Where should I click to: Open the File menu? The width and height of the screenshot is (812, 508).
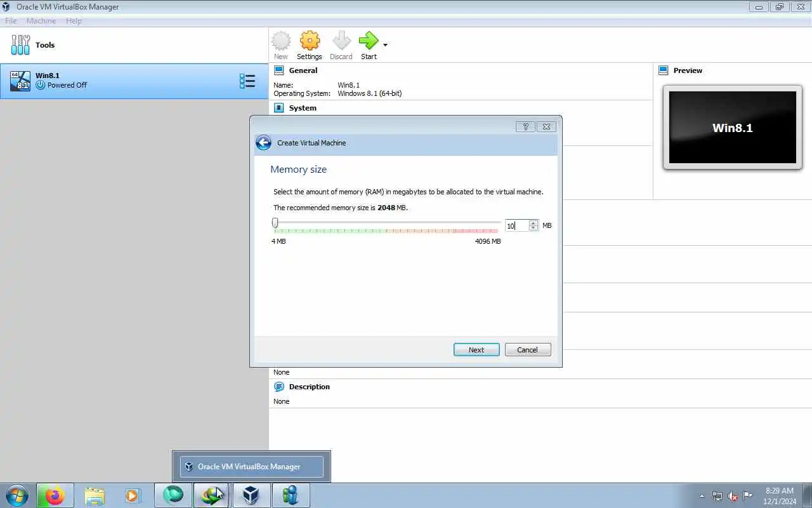coord(11,21)
